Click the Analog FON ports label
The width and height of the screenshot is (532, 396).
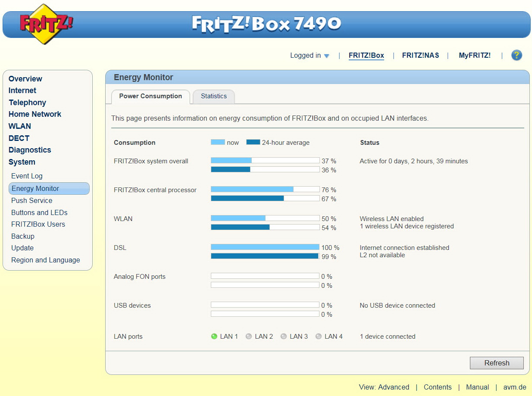click(140, 277)
